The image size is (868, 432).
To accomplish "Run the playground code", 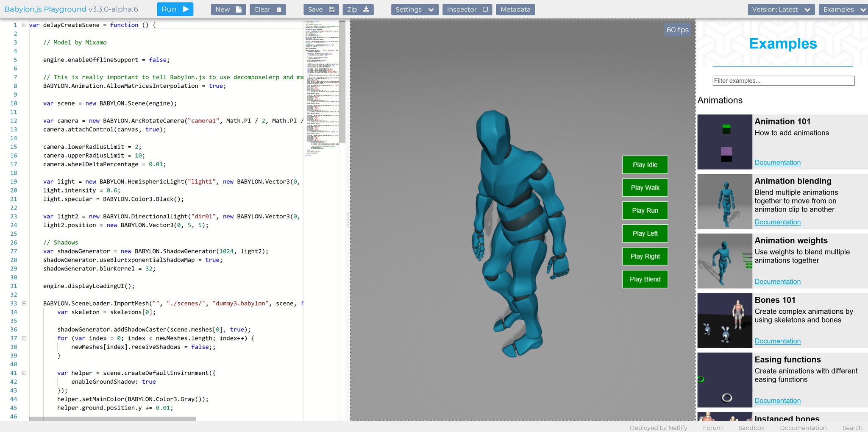I will [x=175, y=9].
